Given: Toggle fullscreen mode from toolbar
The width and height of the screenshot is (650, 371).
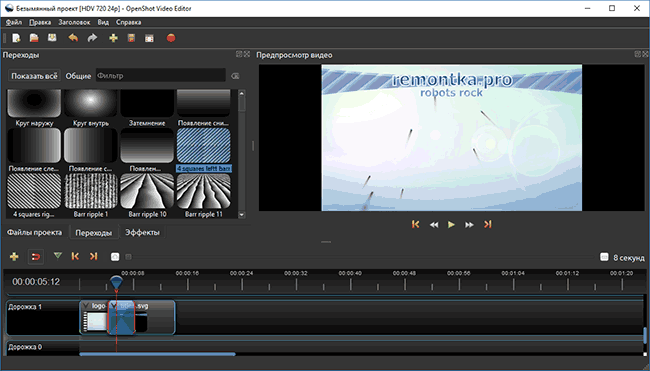Looking at the screenshot, I should click(x=149, y=38).
